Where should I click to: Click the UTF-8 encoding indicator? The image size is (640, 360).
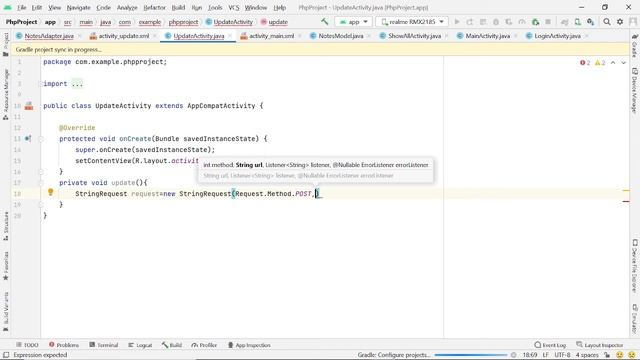point(562,355)
